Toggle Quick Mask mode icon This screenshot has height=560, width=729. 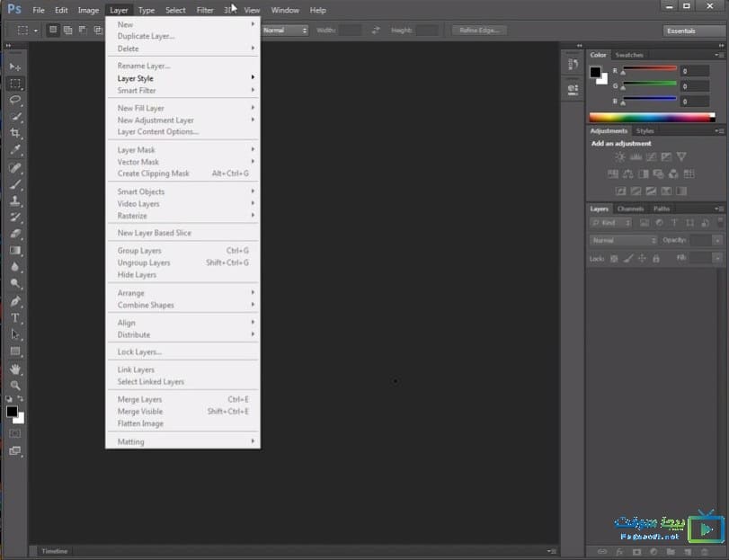(15, 433)
